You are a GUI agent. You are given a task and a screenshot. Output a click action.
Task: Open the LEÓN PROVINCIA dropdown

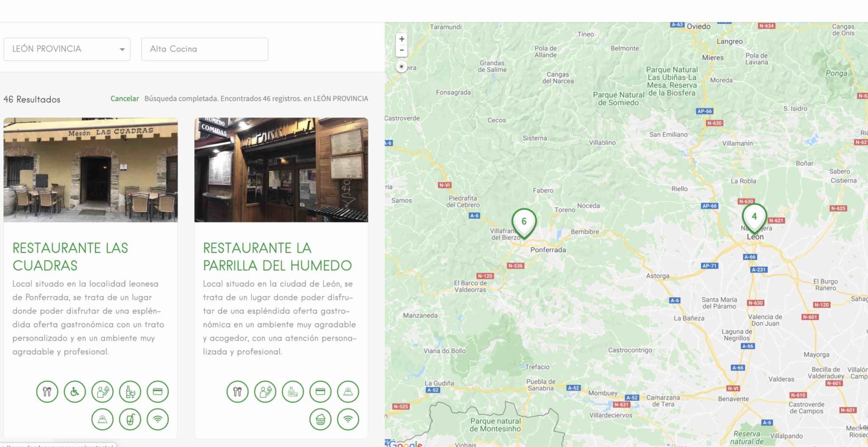(67, 49)
